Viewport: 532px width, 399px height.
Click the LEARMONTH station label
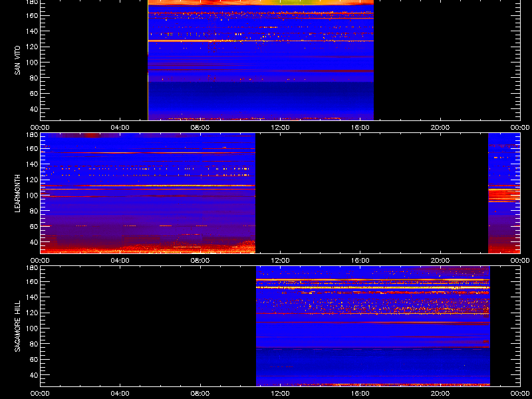tap(17, 194)
